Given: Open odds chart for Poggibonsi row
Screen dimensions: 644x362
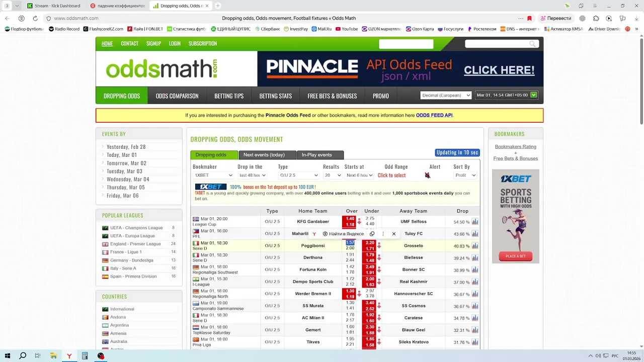Looking at the screenshot, I should click(475, 246).
